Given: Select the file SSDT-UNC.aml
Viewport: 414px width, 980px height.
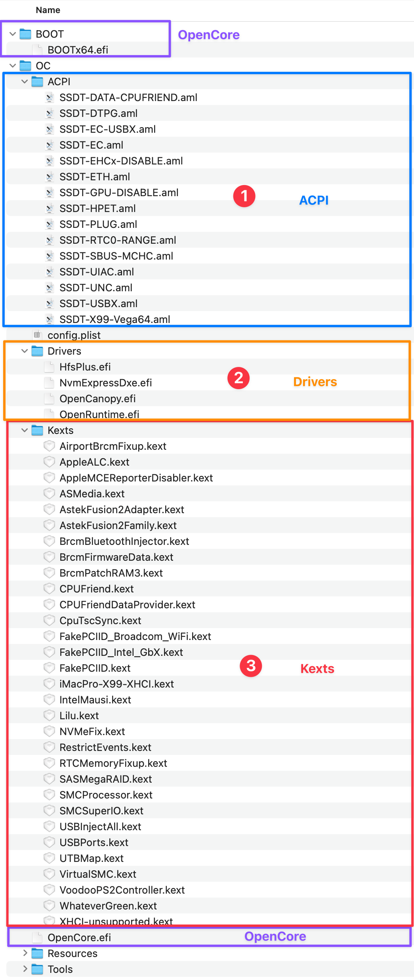Looking at the screenshot, I should tap(96, 288).
